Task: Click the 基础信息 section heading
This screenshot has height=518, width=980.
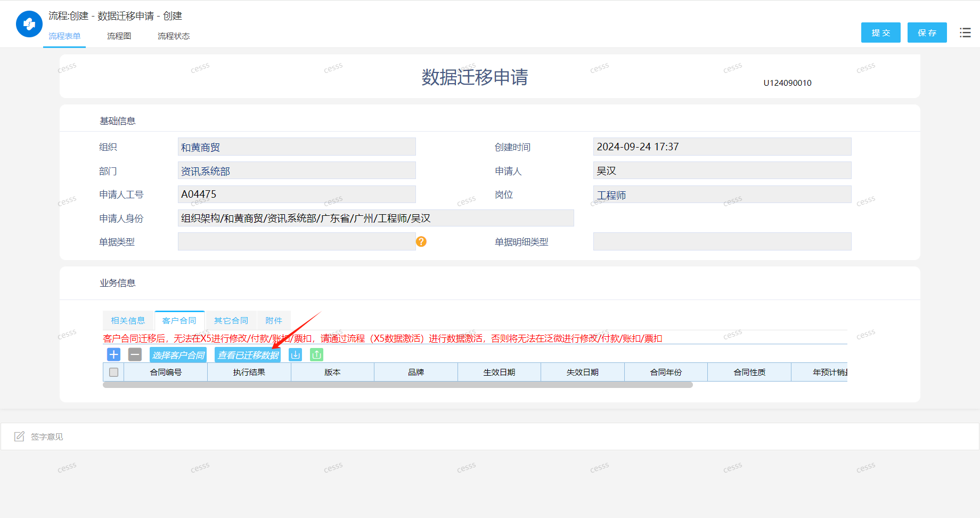Action: (118, 121)
